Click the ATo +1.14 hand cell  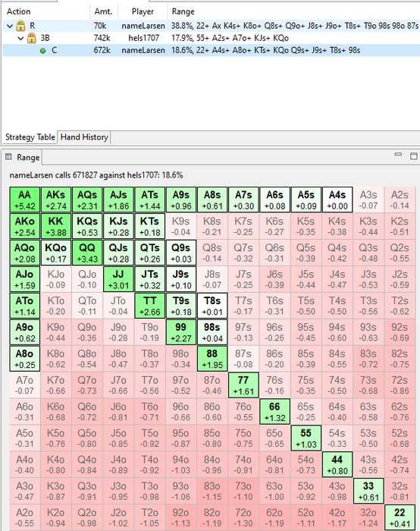pyautogui.click(x=25, y=306)
